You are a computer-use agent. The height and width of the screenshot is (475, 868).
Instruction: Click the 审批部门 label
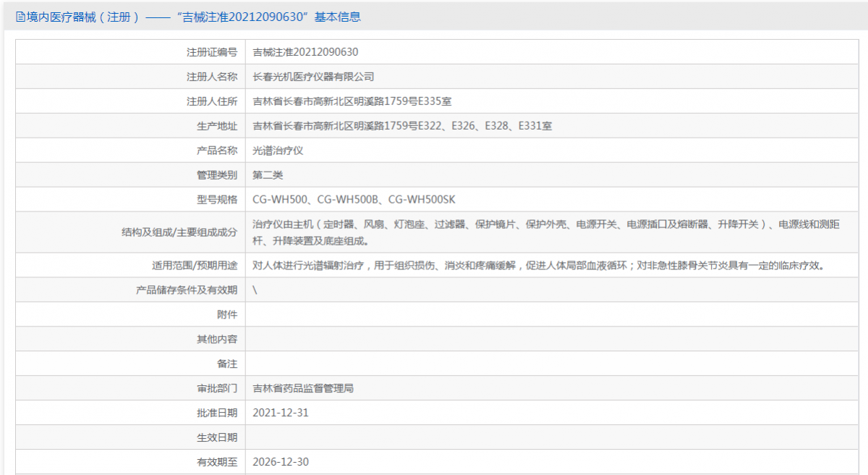coord(217,388)
